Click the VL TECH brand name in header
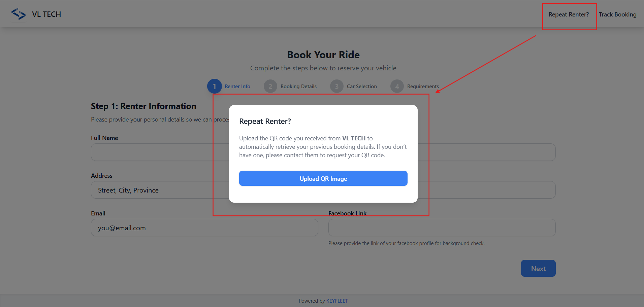 [x=46, y=14]
